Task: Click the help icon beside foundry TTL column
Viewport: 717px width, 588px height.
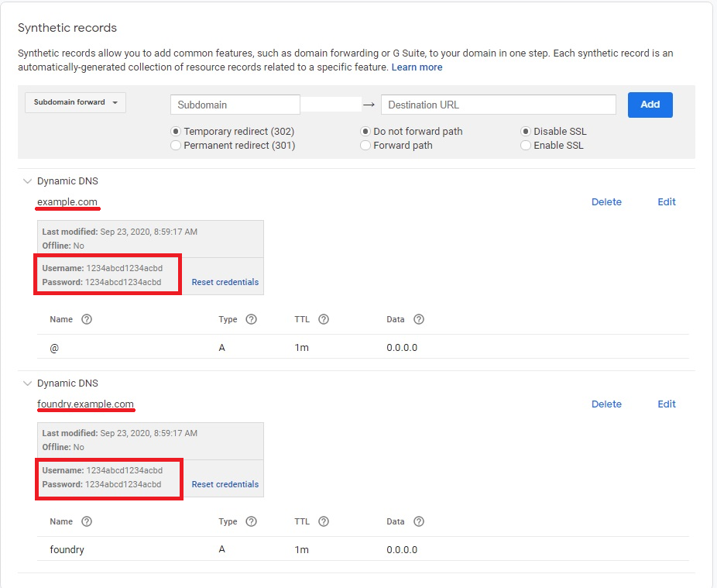Action: click(323, 521)
